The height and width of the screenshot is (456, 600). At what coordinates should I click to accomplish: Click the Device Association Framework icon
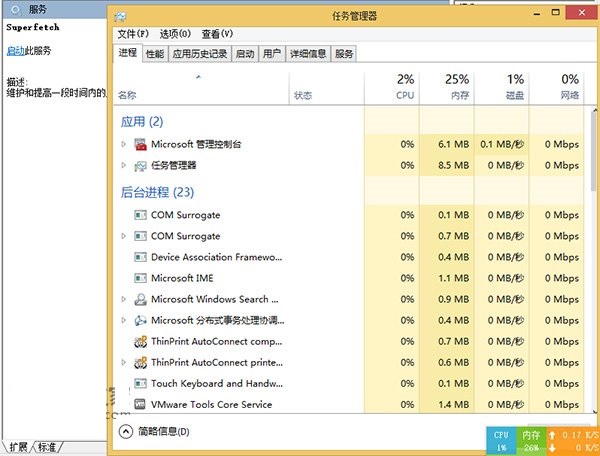(x=140, y=257)
